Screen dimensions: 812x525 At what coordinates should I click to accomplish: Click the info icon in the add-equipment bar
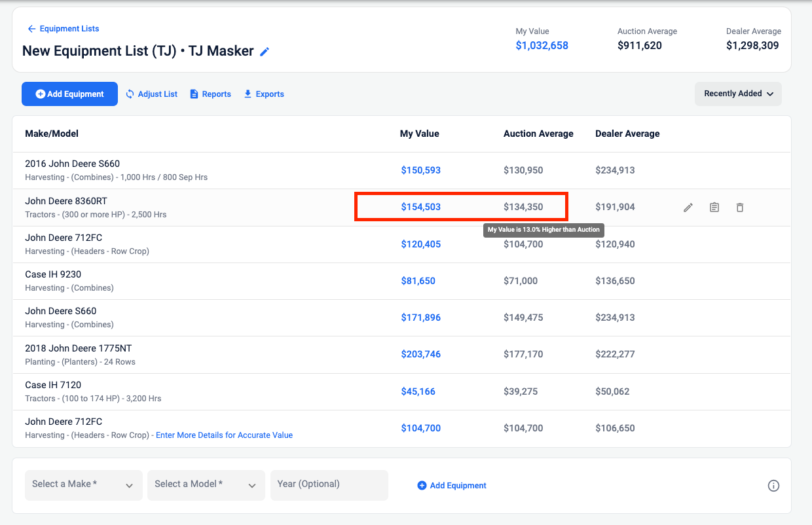click(x=773, y=486)
